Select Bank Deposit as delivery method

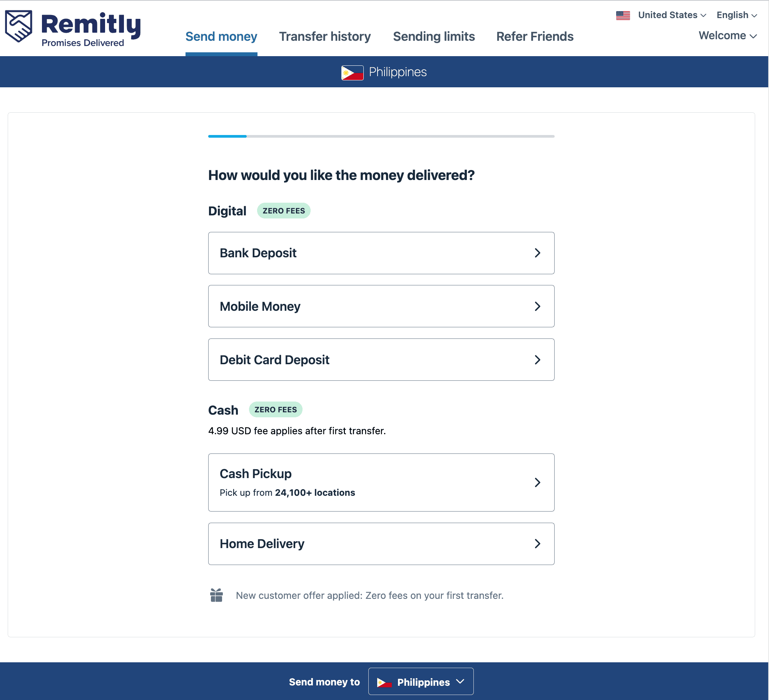(x=381, y=253)
